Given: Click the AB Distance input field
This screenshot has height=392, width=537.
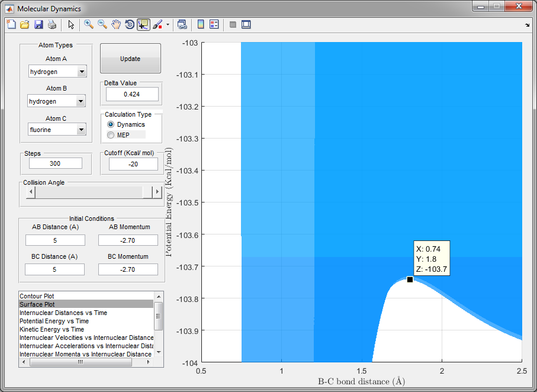Looking at the screenshot, I should [x=55, y=240].
